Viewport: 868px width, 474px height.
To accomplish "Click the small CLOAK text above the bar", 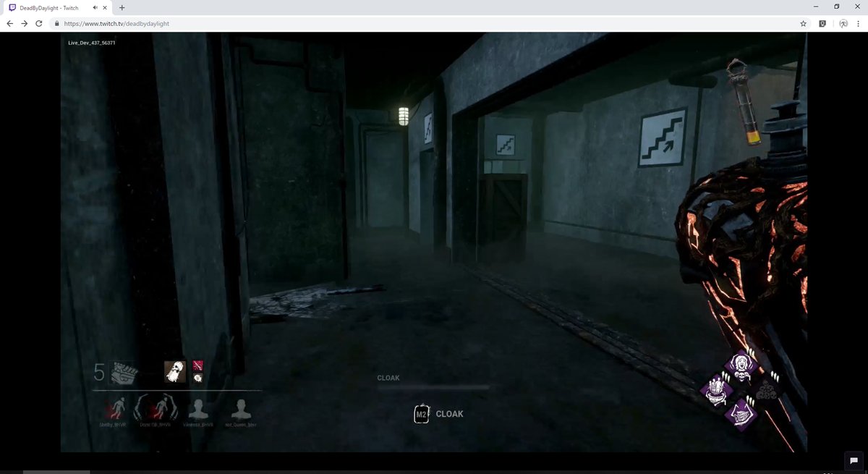I will tap(388, 378).
